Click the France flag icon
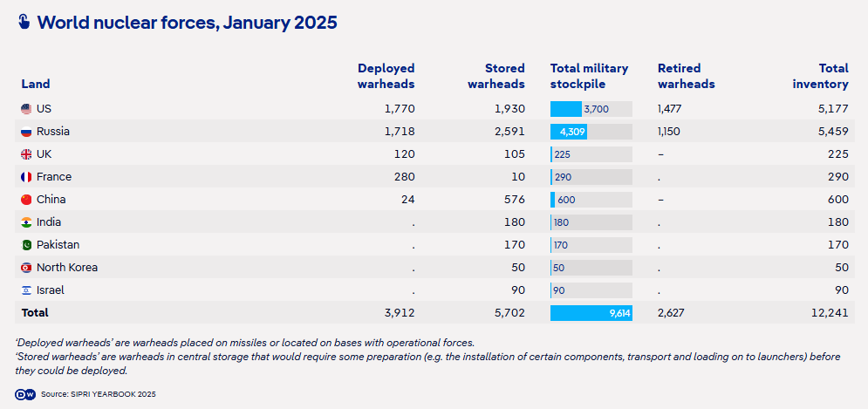Image resolution: width=868 pixels, height=409 pixels. (x=26, y=177)
